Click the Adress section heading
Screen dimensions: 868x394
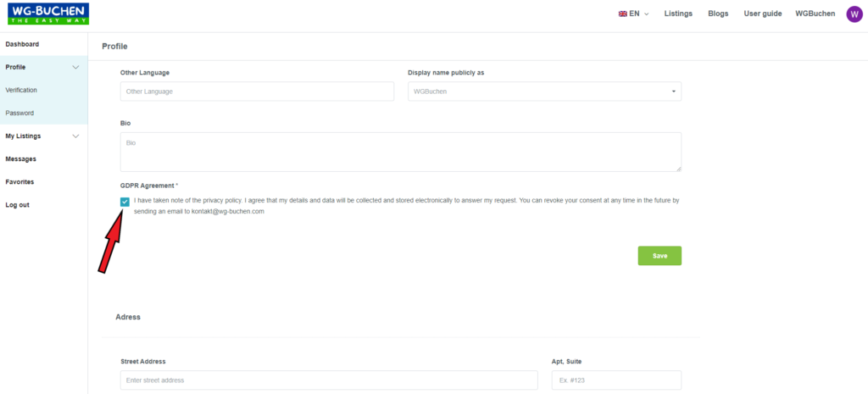click(x=128, y=317)
